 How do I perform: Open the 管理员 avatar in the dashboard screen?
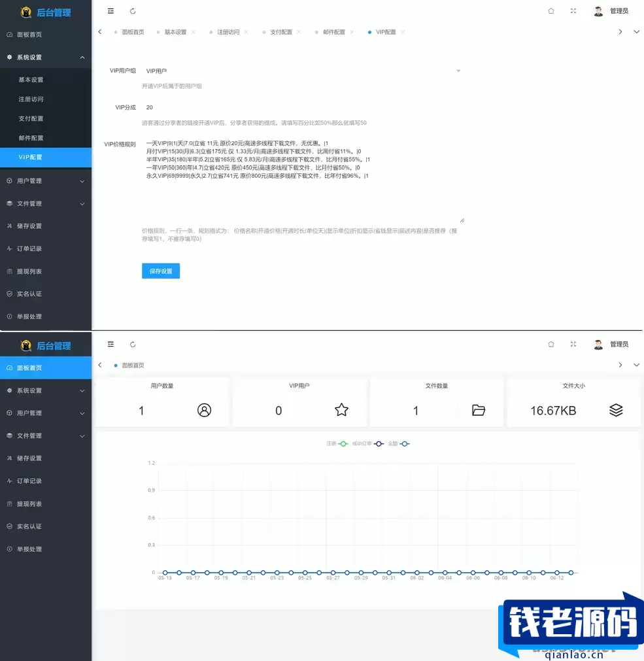598,345
